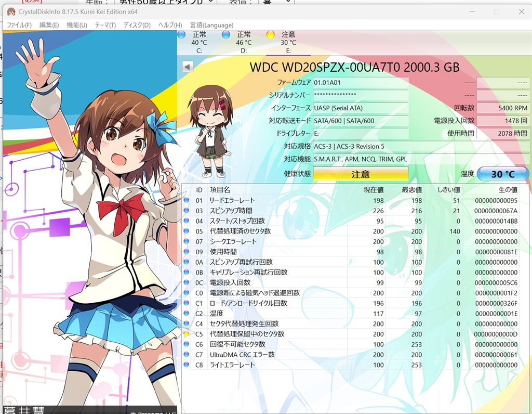This screenshot has width=532, height=414.
Task: Click the 使用時間 value 2078 時間
Action: (503, 134)
